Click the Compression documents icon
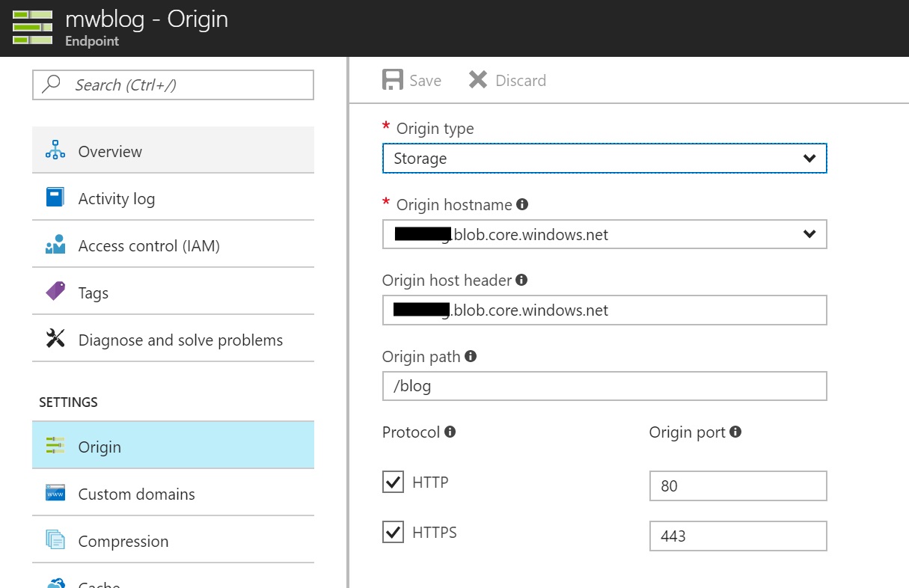This screenshot has height=588, width=909. click(x=55, y=540)
